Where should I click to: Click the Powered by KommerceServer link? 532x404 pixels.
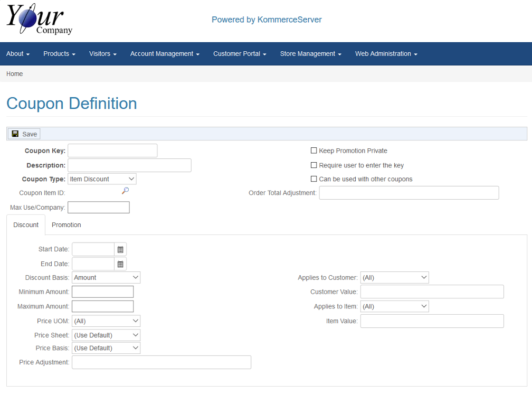click(x=267, y=20)
